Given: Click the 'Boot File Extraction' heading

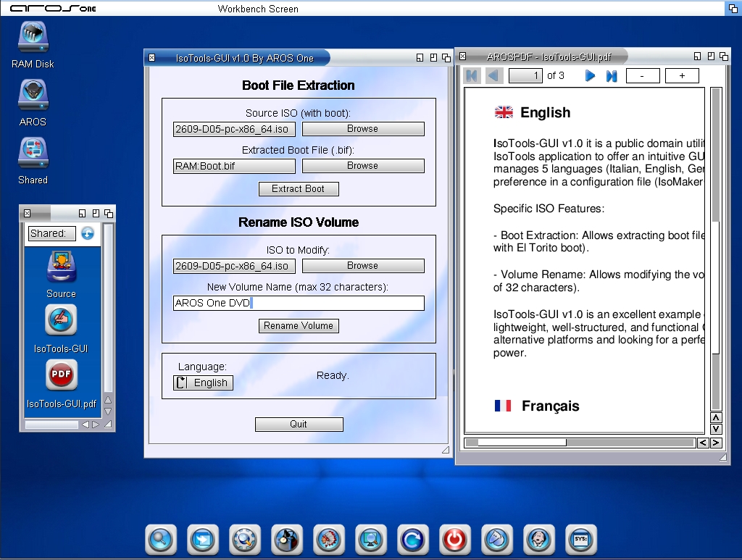Looking at the screenshot, I should coord(298,85).
